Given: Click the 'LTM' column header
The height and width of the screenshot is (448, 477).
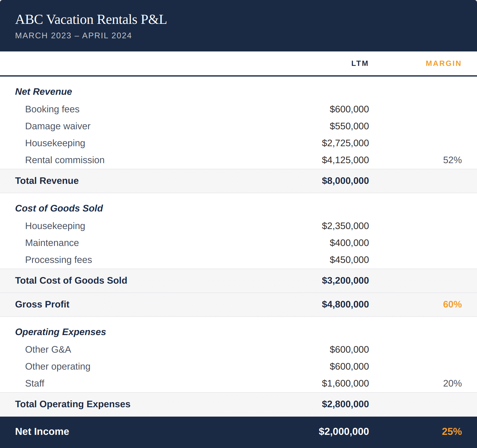Looking at the screenshot, I should 360,63.
